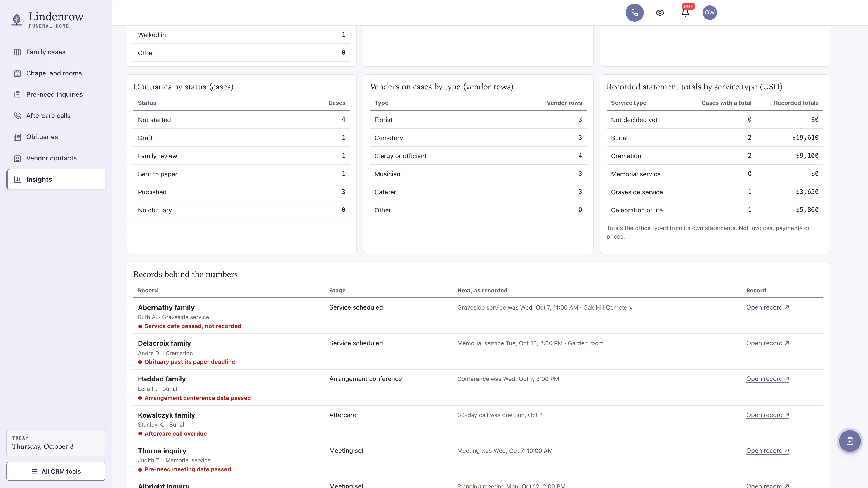Click the Pre-need inquiries clipboard icon
Viewport: 868px width, 488px height.
click(x=18, y=95)
